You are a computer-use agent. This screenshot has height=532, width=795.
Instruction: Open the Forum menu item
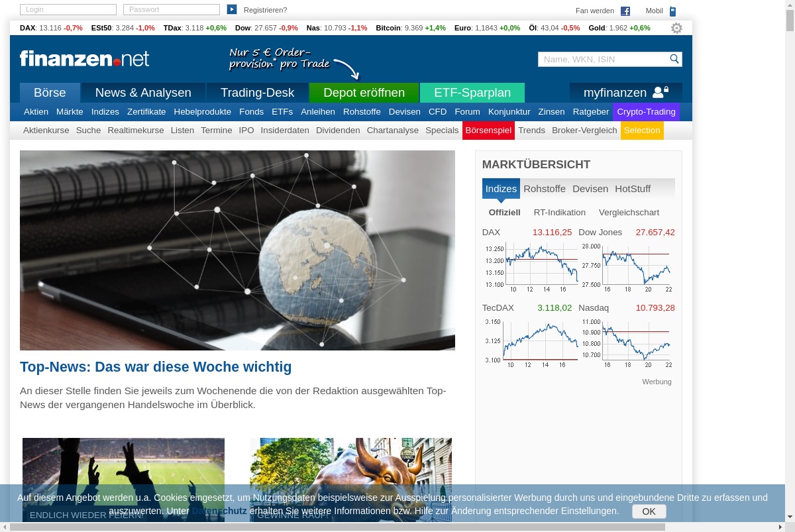[468, 112]
